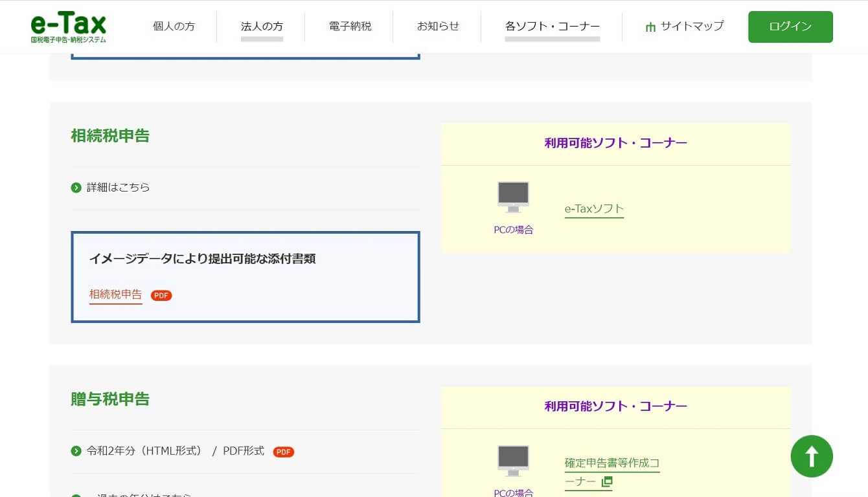This screenshot has width=868, height=497.
Task: Click the PDF badge next to 相続税申告 link
Action: pos(161,295)
